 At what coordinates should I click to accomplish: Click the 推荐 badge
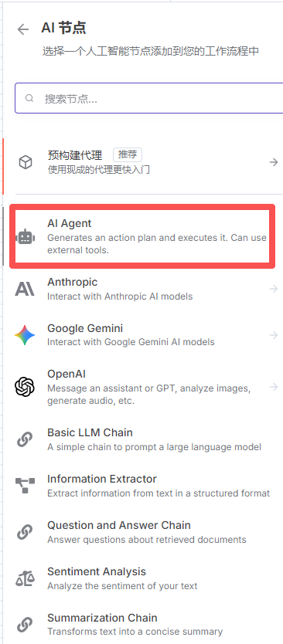tap(128, 155)
